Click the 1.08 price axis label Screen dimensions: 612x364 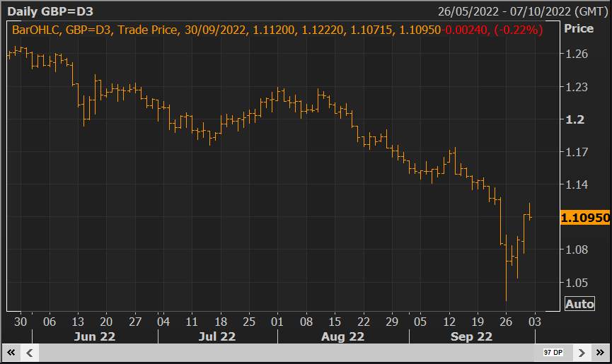coord(577,249)
